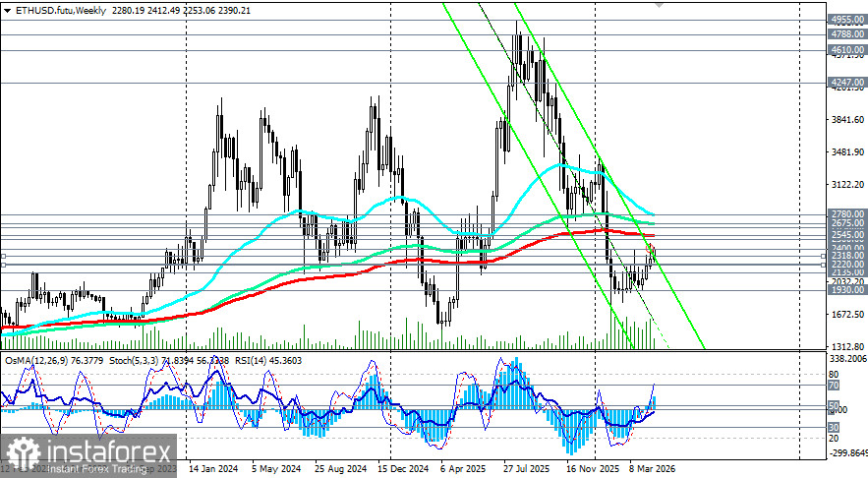
Task: Select the right handle of the 2318.00 line
Action: [825, 256]
